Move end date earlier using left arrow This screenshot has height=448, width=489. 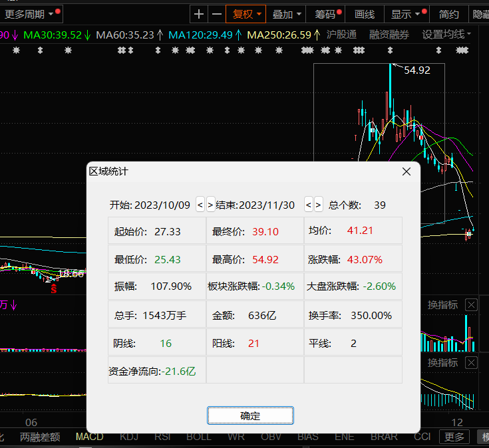(309, 205)
